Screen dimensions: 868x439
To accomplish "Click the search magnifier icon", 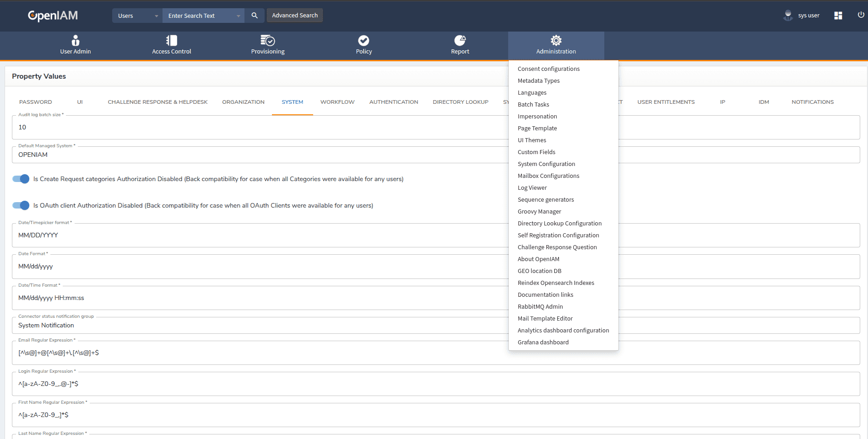I will [x=255, y=16].
